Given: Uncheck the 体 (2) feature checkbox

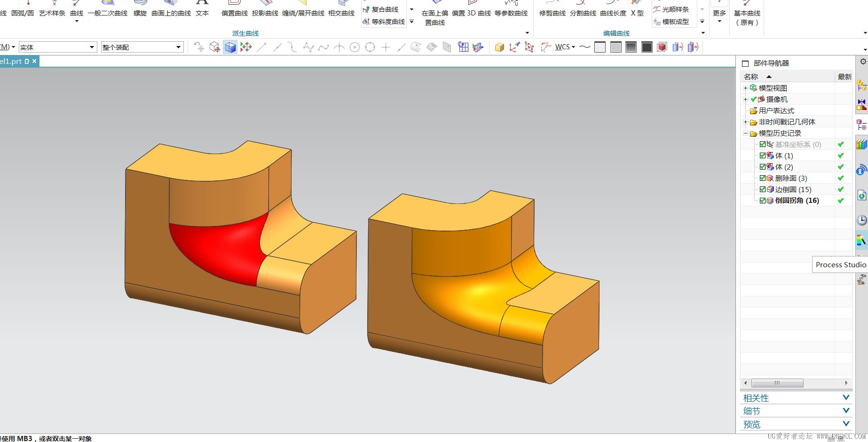Looking at the screenshot, I should click(763, 167).
